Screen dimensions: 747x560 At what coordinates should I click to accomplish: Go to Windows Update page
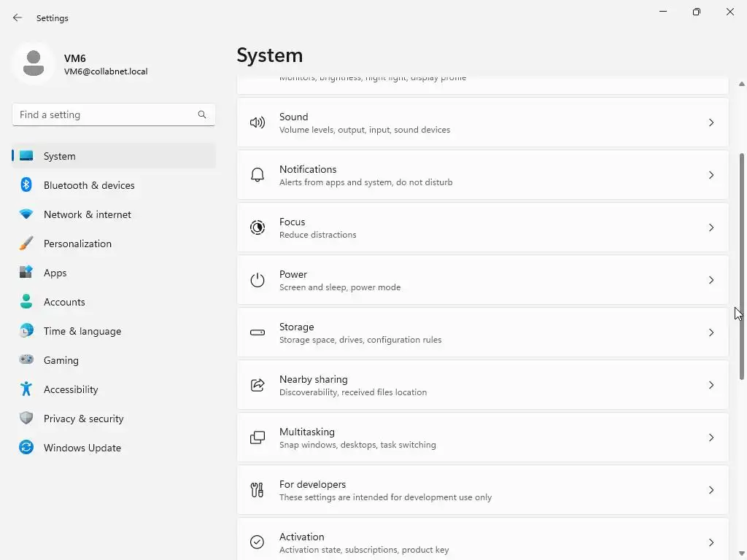click(x=82, y=448)
